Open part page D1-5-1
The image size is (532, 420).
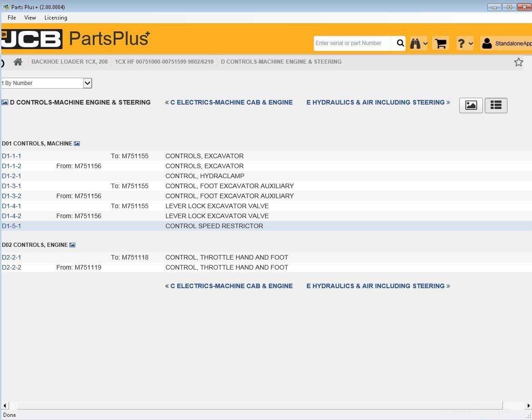pos(11,226)
